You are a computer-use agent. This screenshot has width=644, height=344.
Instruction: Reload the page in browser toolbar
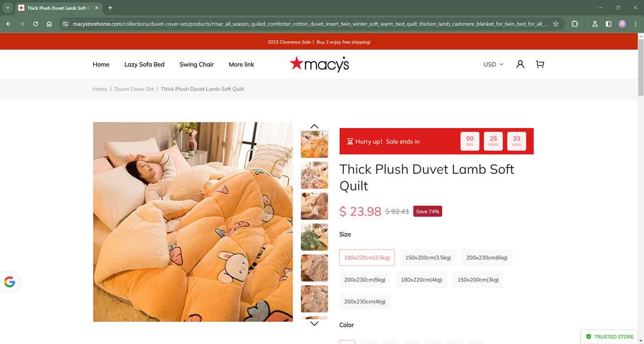click(x=35, y=24)
